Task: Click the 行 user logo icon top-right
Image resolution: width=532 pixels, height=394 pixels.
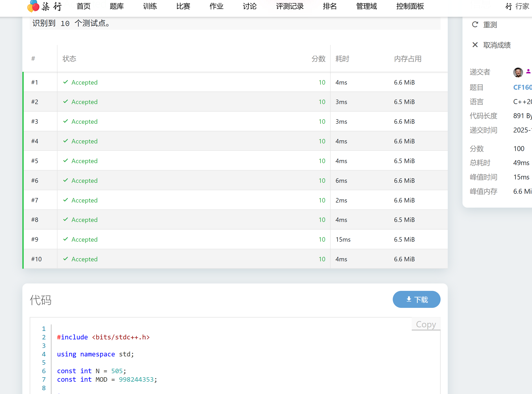Action: (508, 6)
